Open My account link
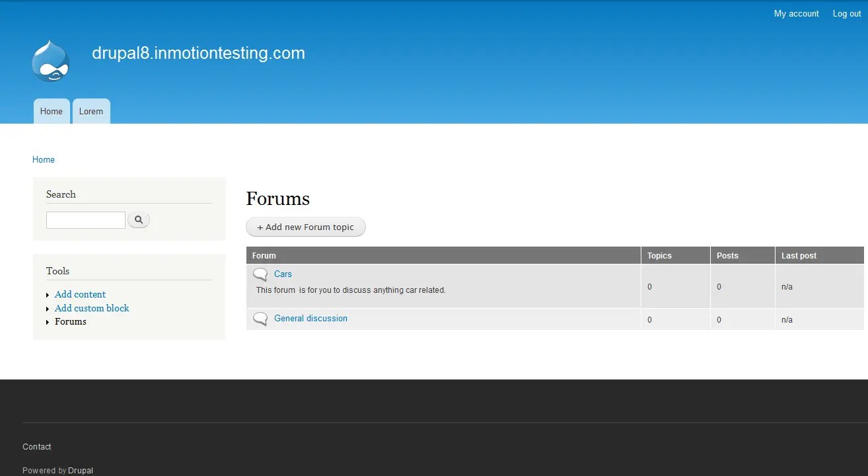The width and height of the screenshot is (868, 476). click(796, 14)
